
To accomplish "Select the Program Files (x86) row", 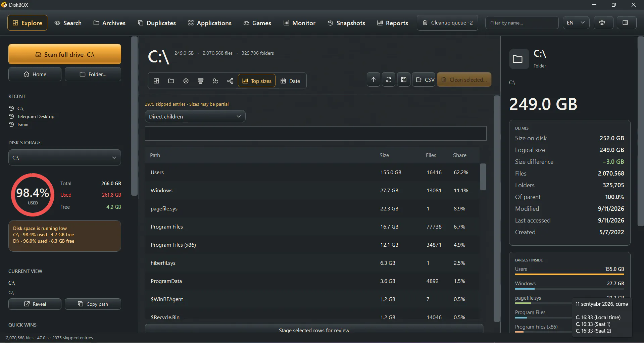I will 312,245.
